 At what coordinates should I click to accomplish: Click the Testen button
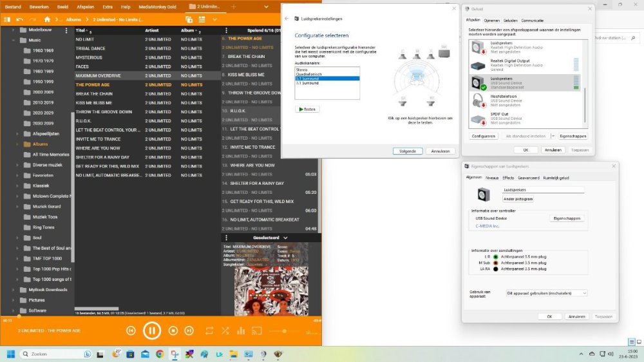(307, 110)
